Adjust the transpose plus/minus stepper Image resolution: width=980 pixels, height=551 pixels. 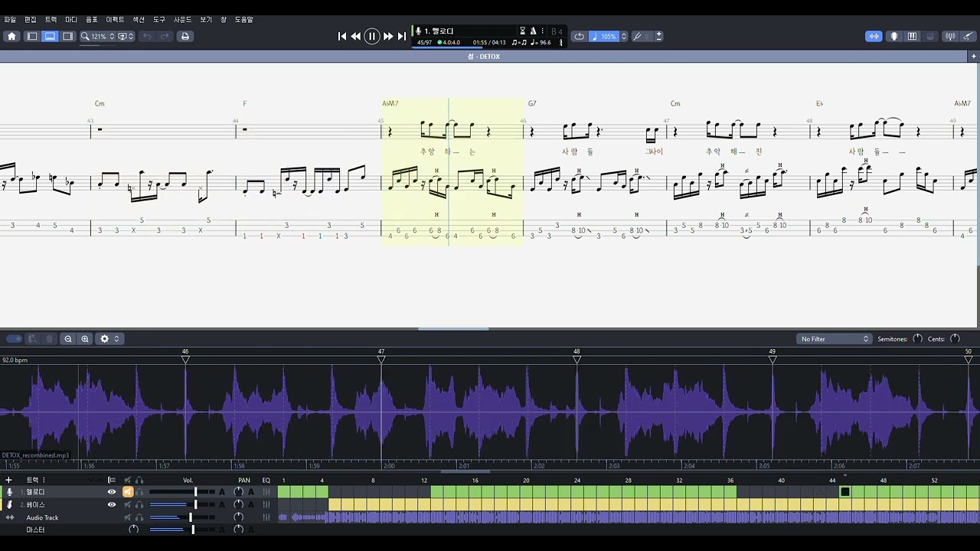[658, 36]
